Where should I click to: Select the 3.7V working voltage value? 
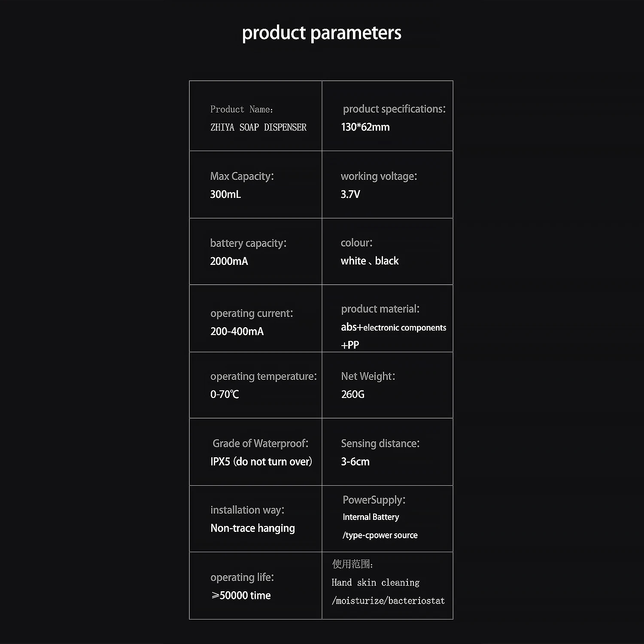point(350,194)
